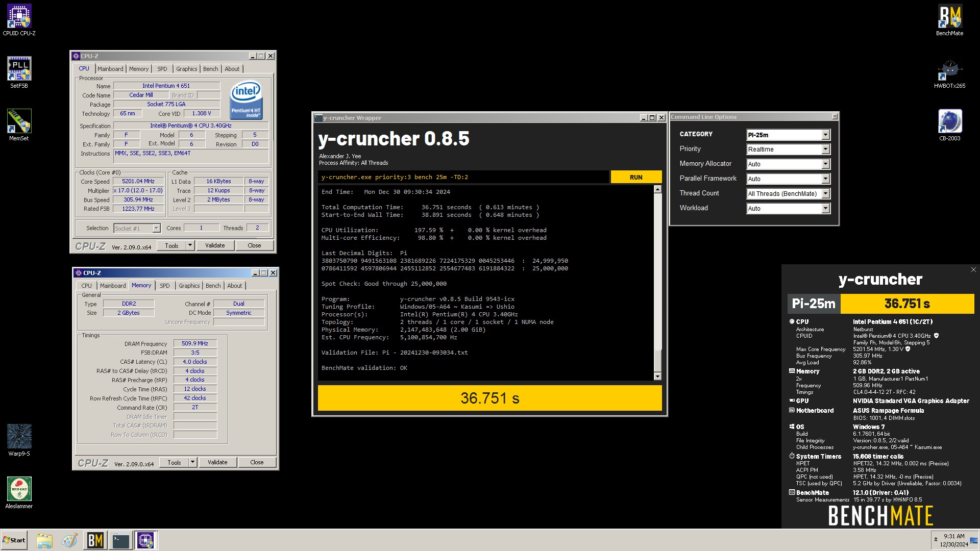Click the y-cruncher output scroll up arrow

click(657, 189)
